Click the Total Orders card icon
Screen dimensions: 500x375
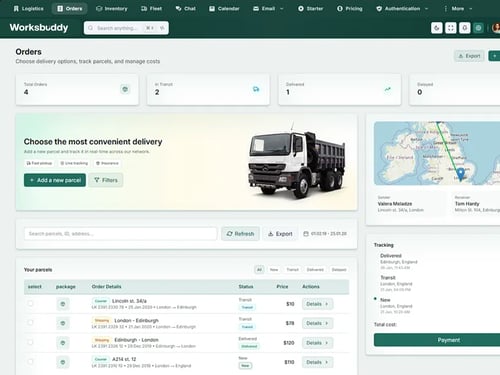point(125,89)
